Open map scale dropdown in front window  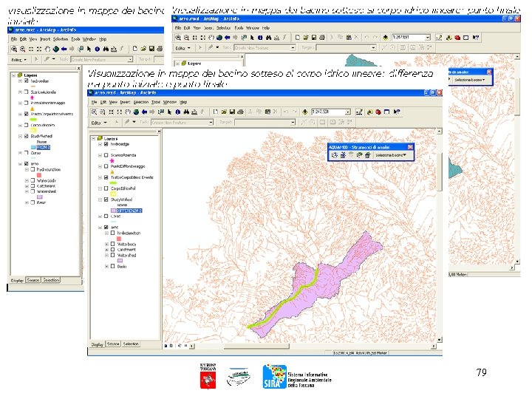coord(348,112)
